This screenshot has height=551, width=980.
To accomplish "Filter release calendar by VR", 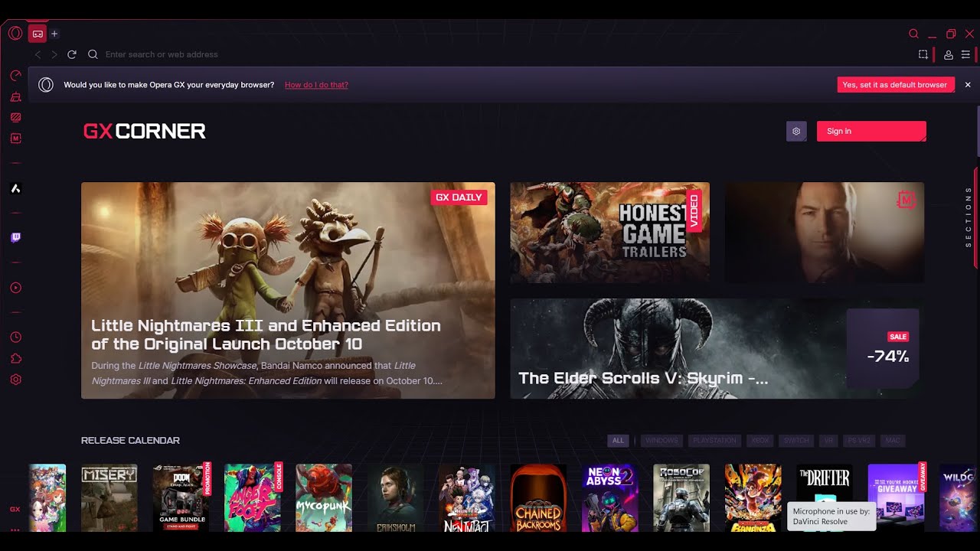I will pyautogui.click(x=828, y=441).
